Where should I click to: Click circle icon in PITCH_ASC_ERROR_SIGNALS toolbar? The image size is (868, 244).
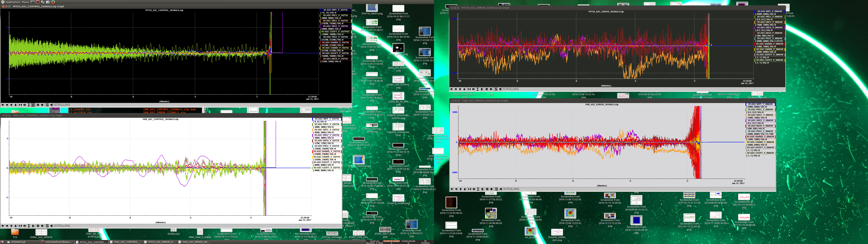[x=487, y=89]
